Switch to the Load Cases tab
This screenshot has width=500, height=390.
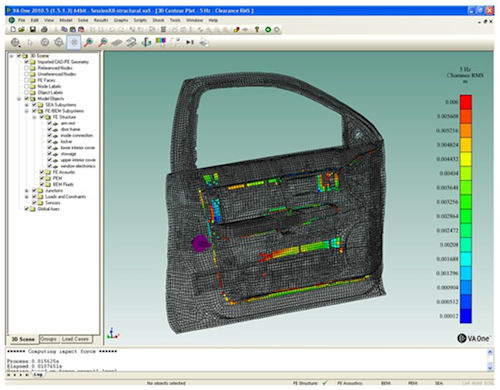coord(75,339)
